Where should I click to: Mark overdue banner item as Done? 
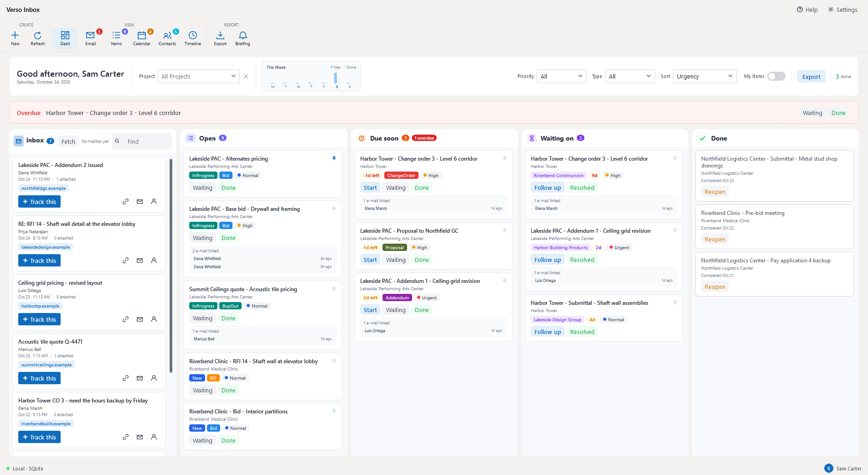[838, 113]
